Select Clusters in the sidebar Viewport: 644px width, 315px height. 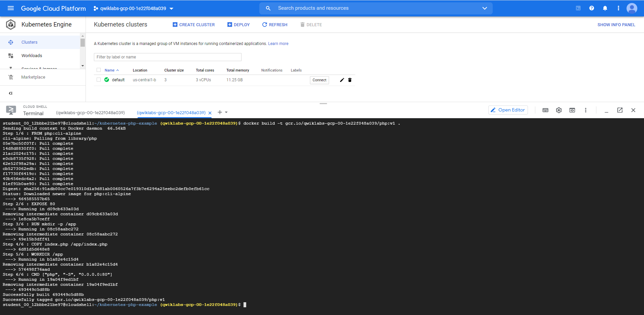40,42
